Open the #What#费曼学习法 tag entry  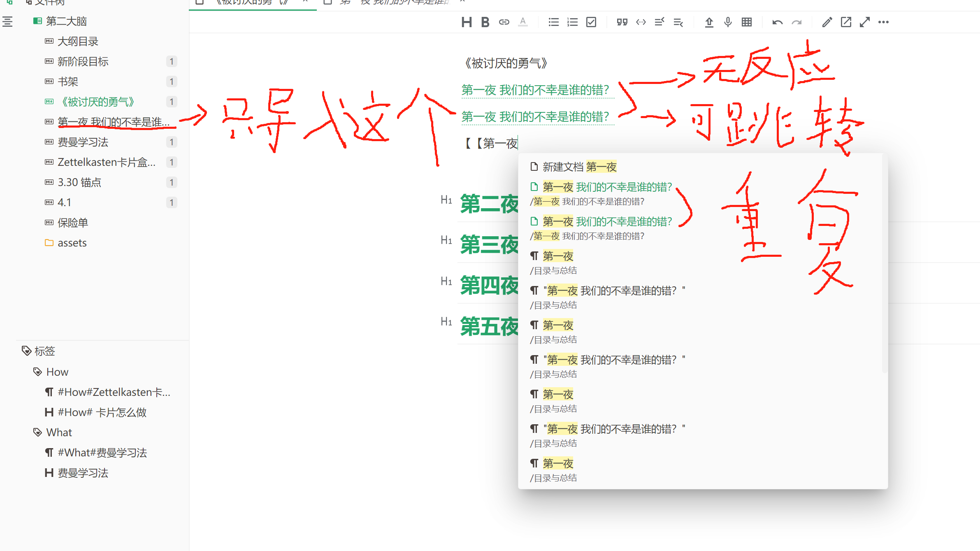[102, 452]
